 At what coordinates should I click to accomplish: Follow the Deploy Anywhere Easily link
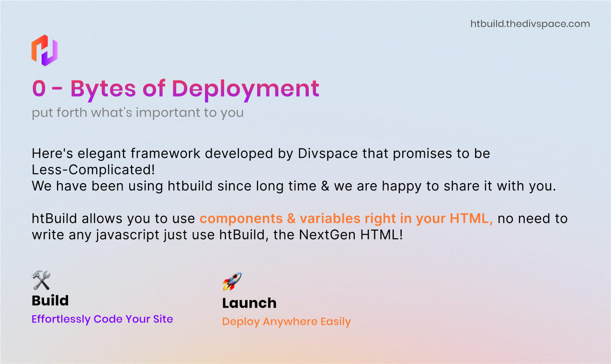(x=286, y=321)
